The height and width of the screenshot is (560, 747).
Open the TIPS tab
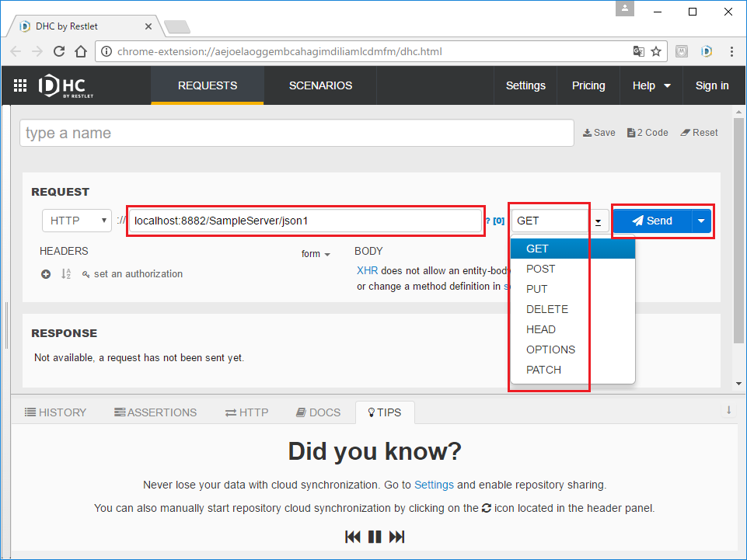pyautogui.click(x=385, y=412)
